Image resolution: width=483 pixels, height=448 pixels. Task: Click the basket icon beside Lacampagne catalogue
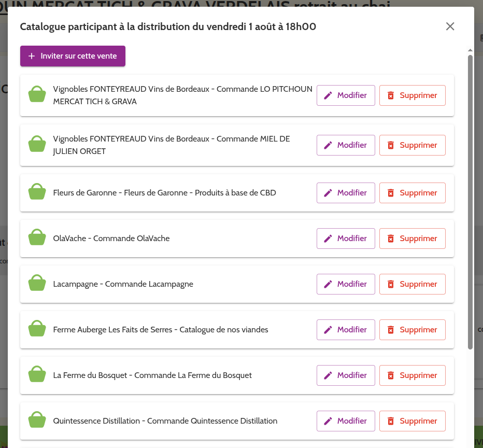(x=37, y=284)
